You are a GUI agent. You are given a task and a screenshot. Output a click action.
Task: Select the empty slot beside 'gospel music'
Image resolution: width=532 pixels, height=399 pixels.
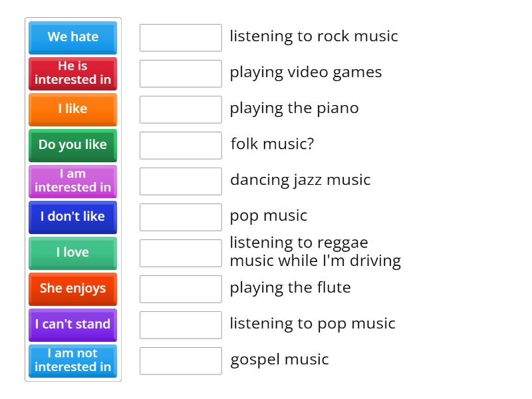coord(180,361)
